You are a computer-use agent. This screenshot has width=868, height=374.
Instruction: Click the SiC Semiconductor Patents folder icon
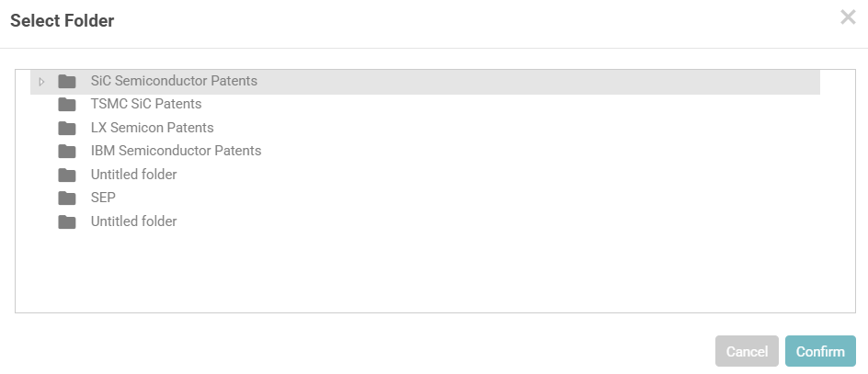pyautogui.click(x=67, y=81)
